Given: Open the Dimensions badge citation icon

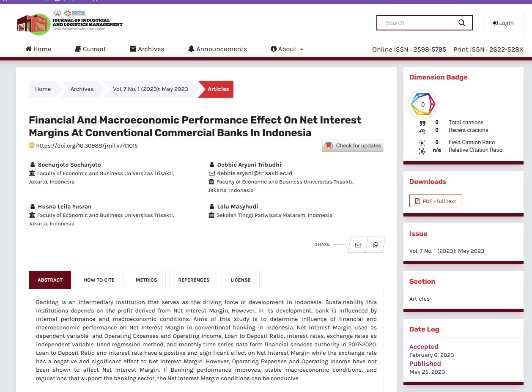Looking at the screenshot, I should [422, 104].
